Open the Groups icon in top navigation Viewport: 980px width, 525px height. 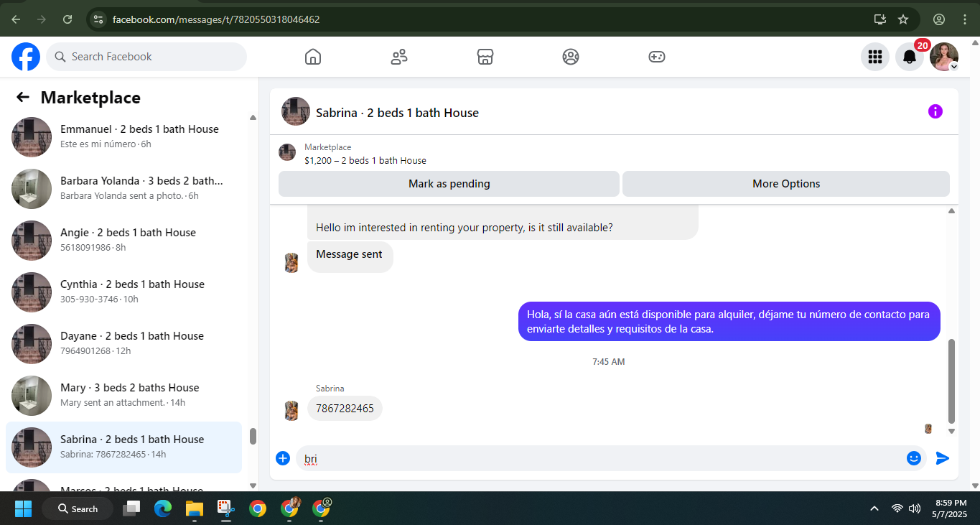pyautogui.click(x=571, y=57)
